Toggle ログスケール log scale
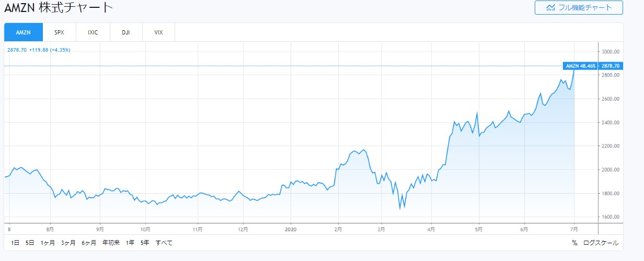 [x=601, y=243]
